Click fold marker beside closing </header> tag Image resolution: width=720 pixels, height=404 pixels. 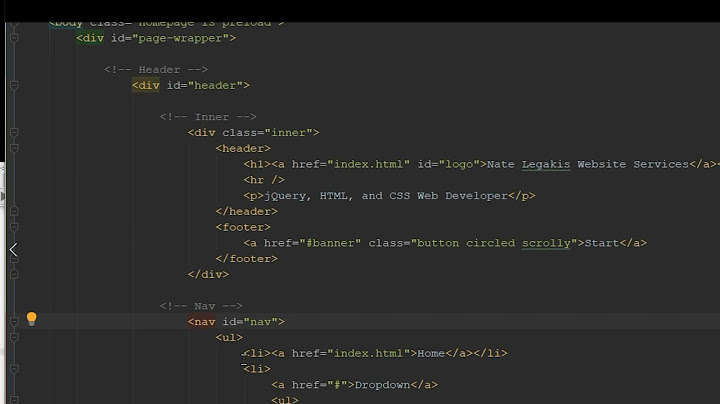pos(14,211)
